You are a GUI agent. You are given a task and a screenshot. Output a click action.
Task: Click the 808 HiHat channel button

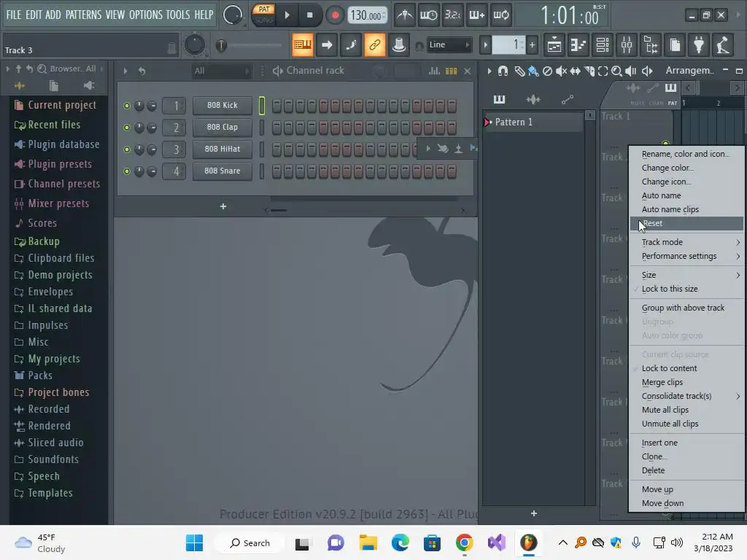(222, 149)
